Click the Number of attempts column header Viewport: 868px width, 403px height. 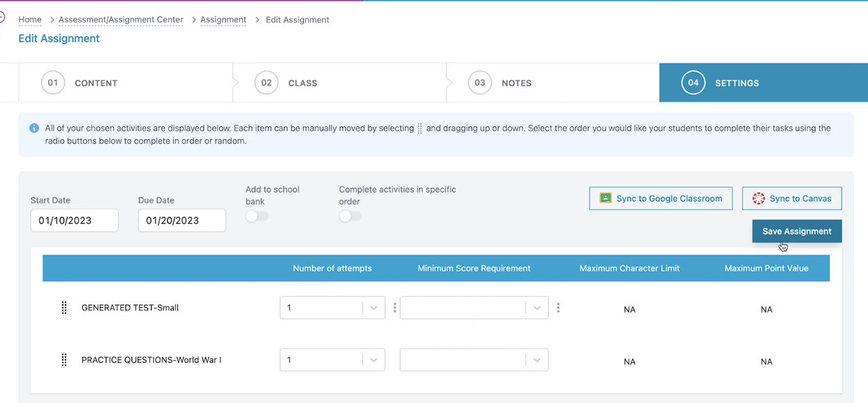(332, 268)
